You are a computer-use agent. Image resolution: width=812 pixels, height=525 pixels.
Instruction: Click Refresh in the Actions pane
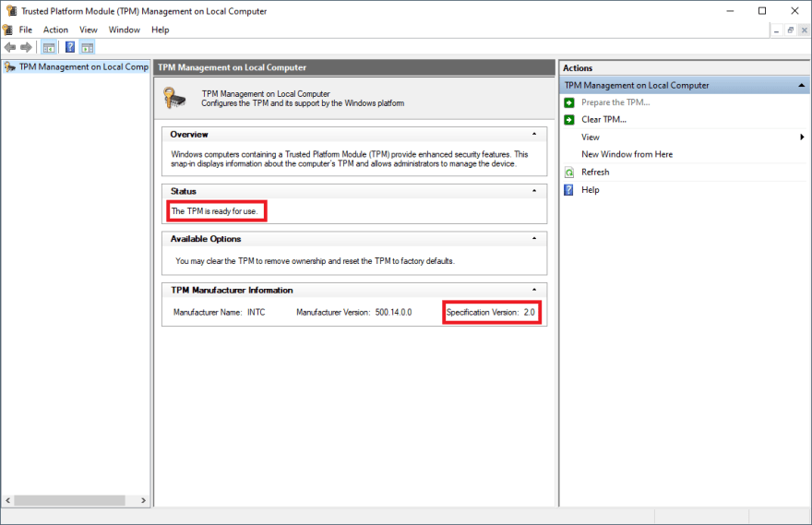pos(595,173)
